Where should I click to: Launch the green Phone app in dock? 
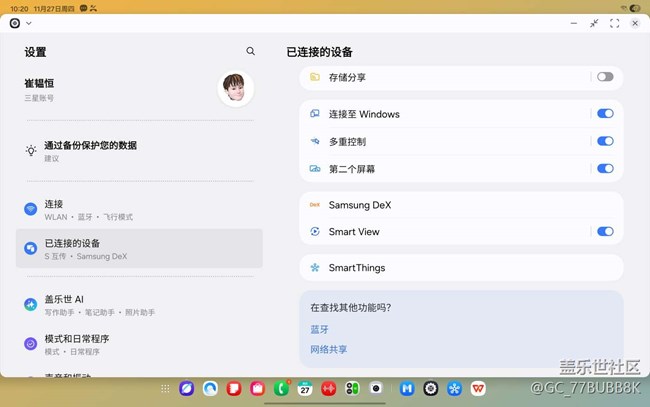[x=282, y=388]
